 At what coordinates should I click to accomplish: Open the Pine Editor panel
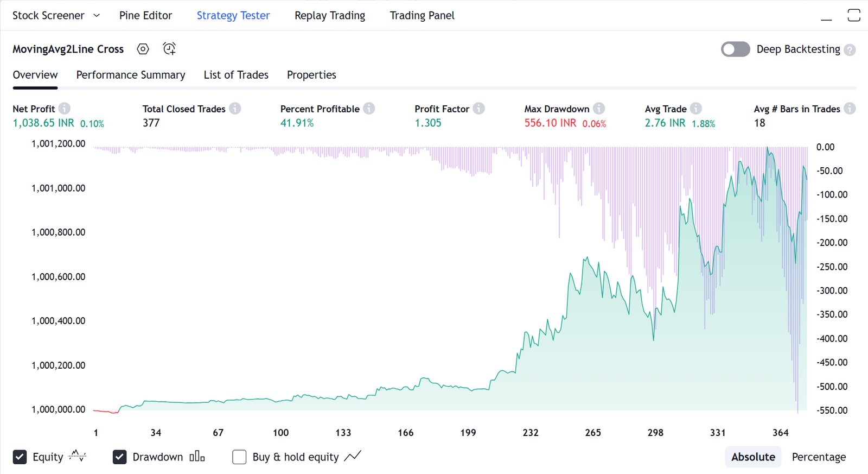click(145, 16)
